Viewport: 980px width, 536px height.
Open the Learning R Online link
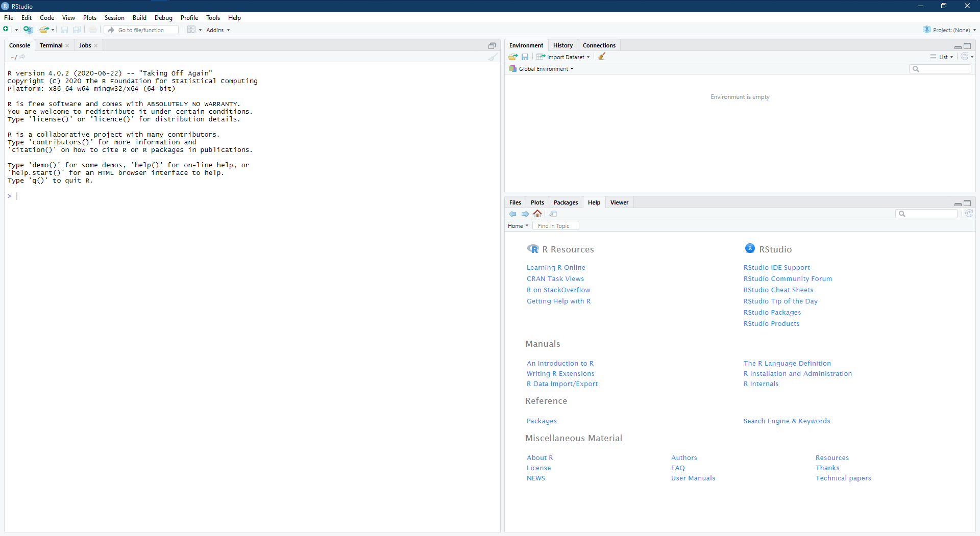[x=556, y=267]
